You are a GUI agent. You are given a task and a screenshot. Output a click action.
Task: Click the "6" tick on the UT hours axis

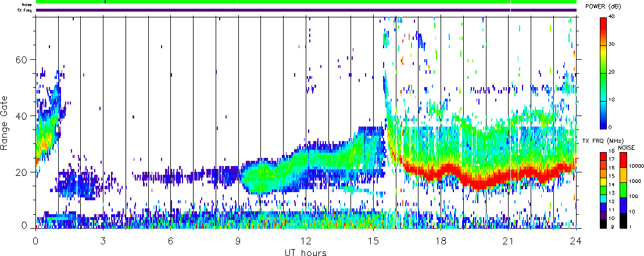tap(170, 240)
